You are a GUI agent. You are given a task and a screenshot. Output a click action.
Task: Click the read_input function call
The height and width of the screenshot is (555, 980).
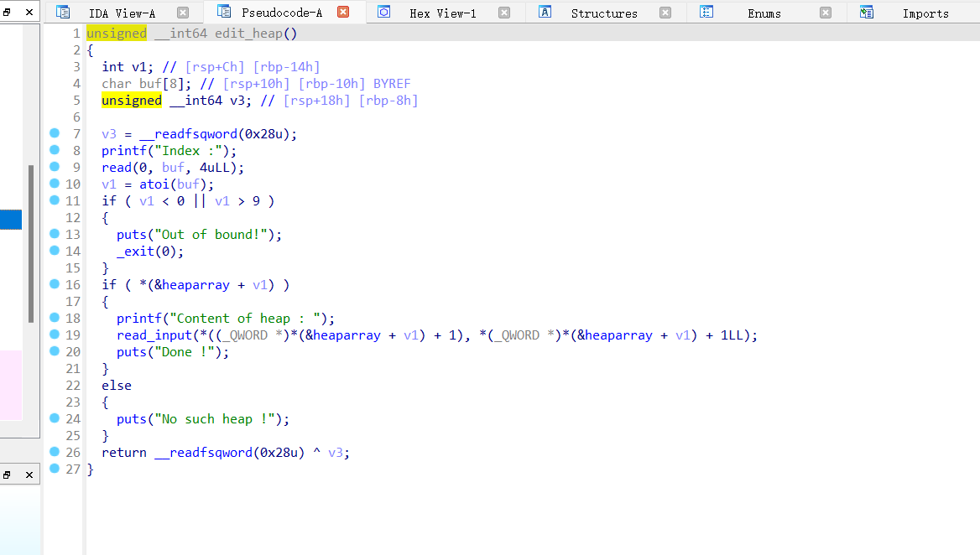click(154, 335)
